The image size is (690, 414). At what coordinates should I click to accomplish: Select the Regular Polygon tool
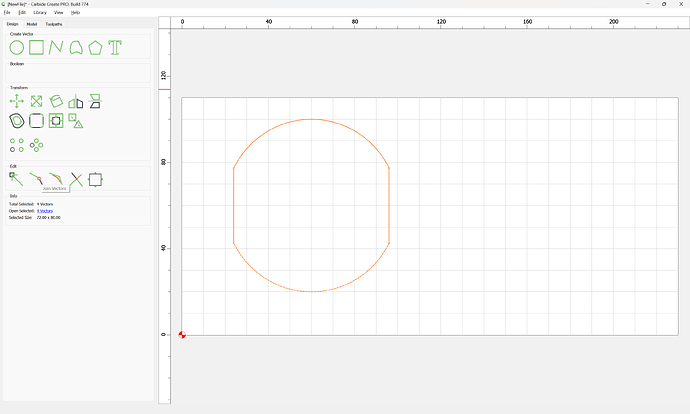[x=95, y=48]
